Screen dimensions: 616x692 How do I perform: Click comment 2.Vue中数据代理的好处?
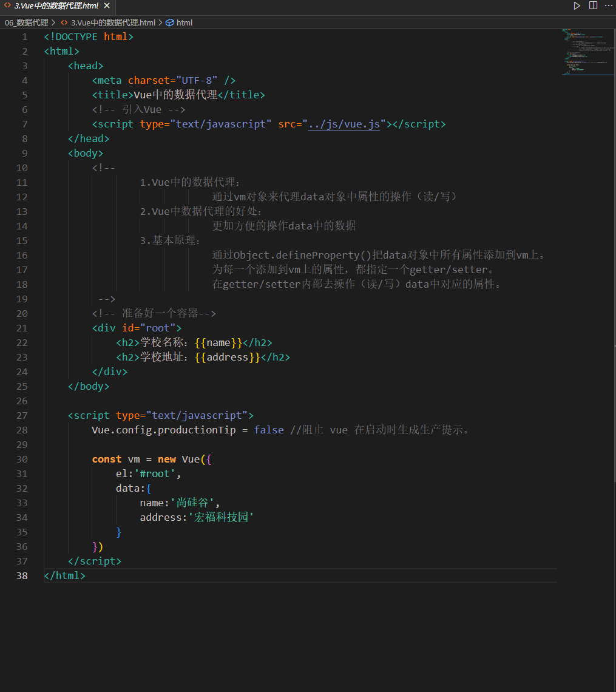pyautogui.click(x=201, y=211)
